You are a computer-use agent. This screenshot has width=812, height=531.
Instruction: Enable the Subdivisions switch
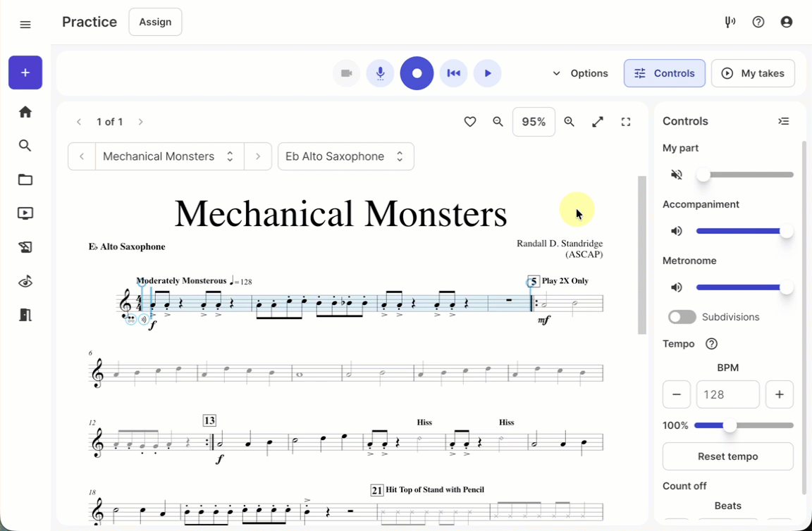(x=682, y=317)
